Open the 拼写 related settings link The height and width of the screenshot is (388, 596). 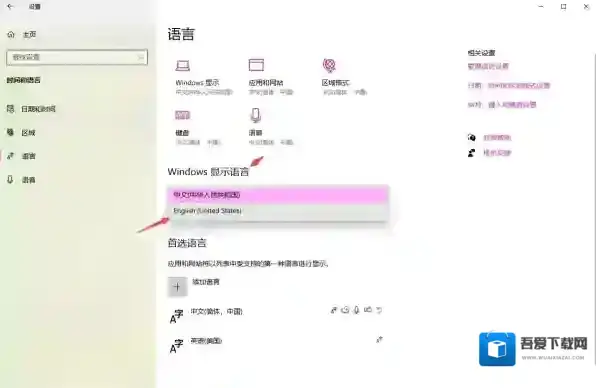pyautogui.click(x=512, y=105)
